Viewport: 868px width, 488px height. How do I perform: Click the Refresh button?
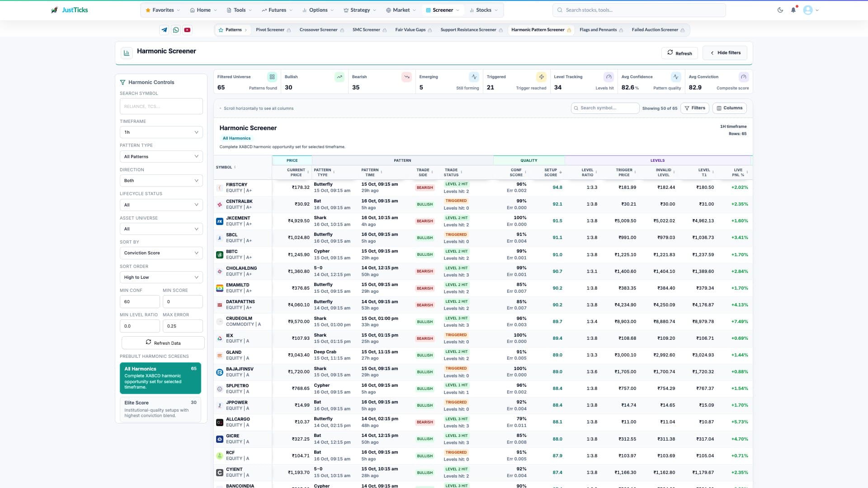point(679,53)
